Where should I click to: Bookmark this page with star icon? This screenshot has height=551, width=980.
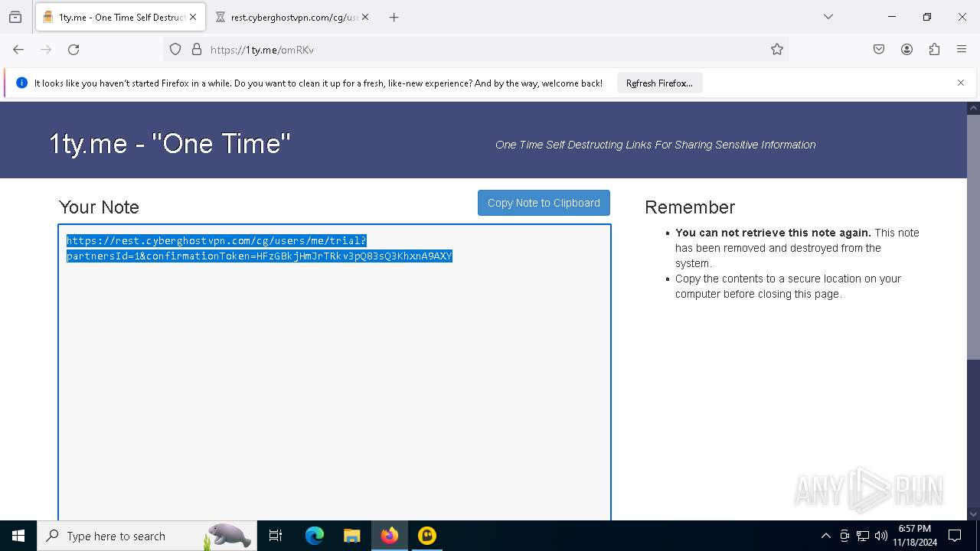click(777, 50)
